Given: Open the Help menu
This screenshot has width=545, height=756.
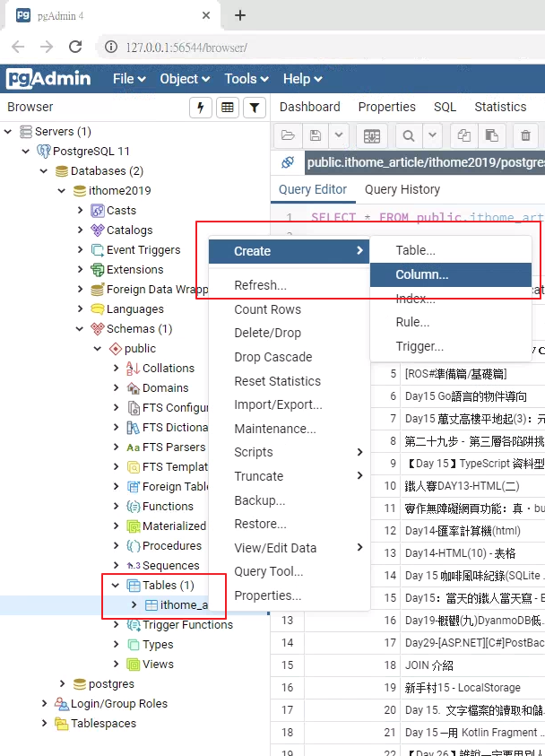Looking at the screenshot, I should (303, 79).
